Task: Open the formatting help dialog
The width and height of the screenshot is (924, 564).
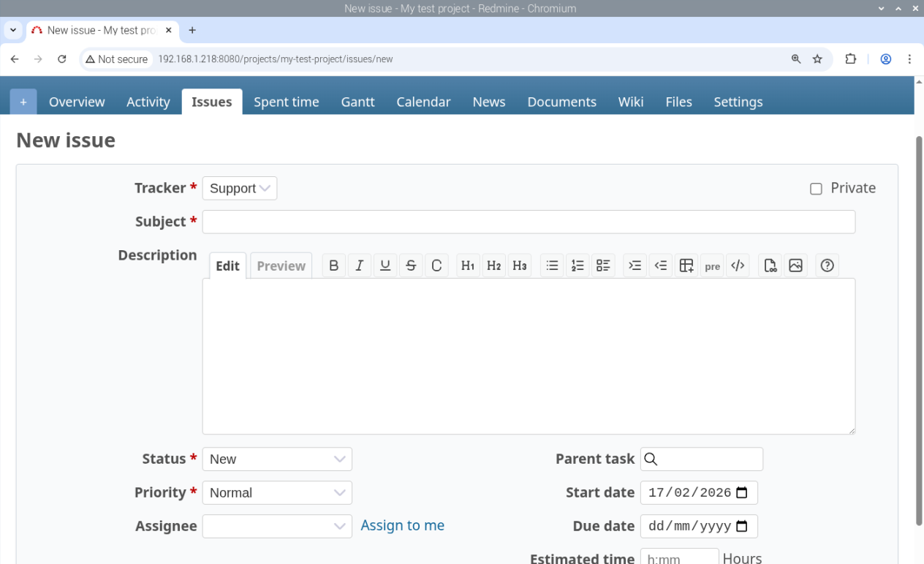Action: point(827,265)
